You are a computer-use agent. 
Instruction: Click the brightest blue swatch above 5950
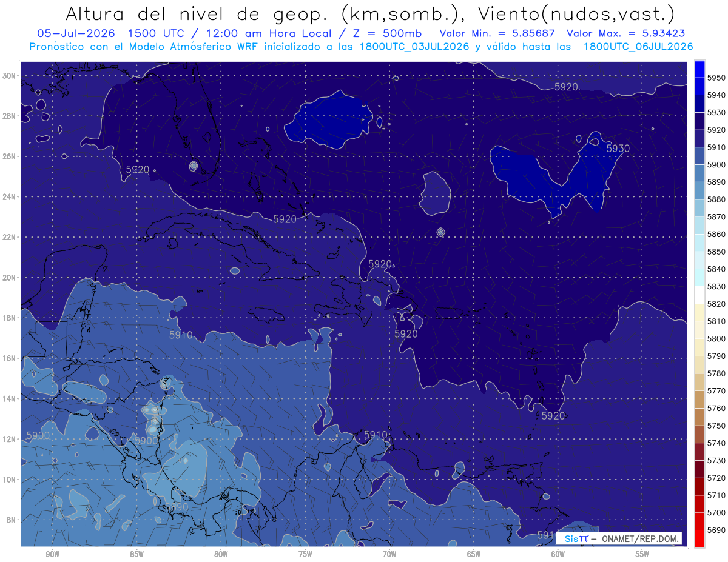point(699,69)
